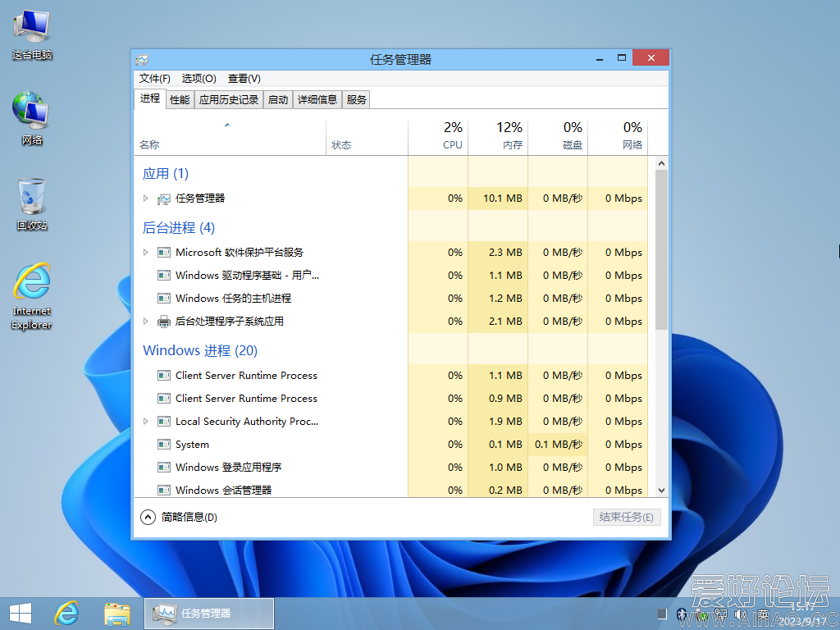
Task: Sort processes by the CPU column header
Action: point(452,136)
